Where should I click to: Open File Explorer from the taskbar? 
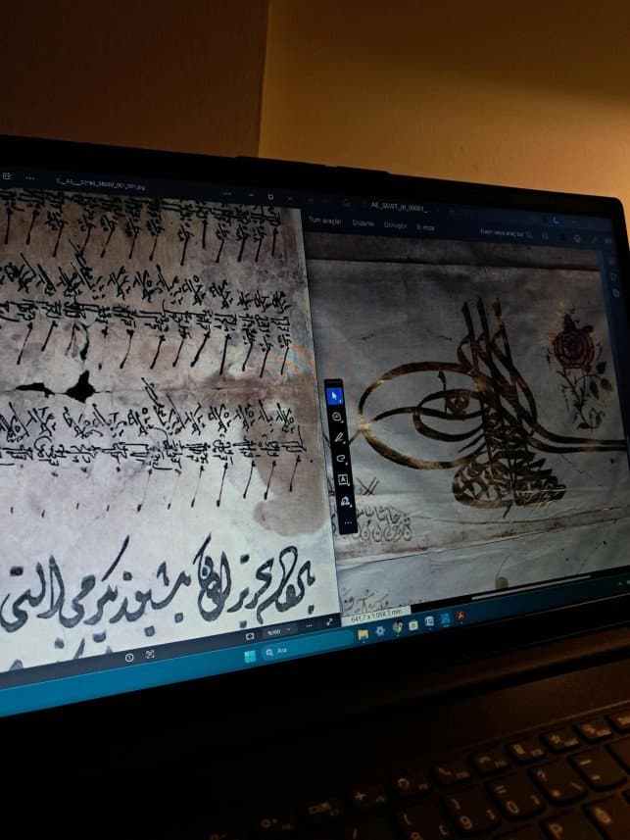pos(363,635)
